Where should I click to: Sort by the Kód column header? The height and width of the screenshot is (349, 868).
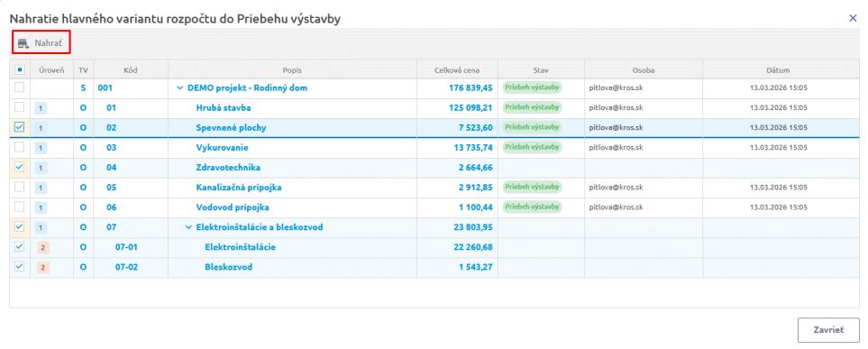click(x=131, y=70)
